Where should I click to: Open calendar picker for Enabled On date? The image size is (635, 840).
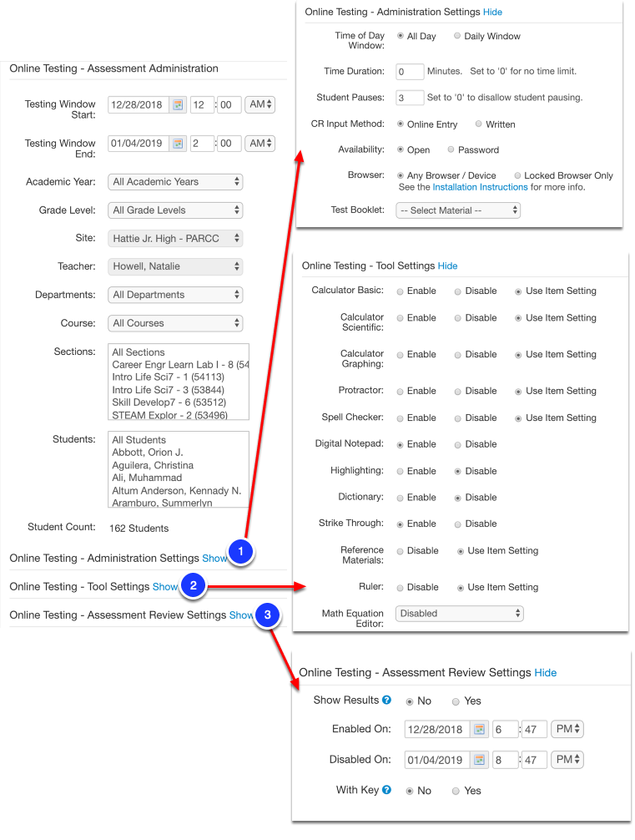point(480,729)
